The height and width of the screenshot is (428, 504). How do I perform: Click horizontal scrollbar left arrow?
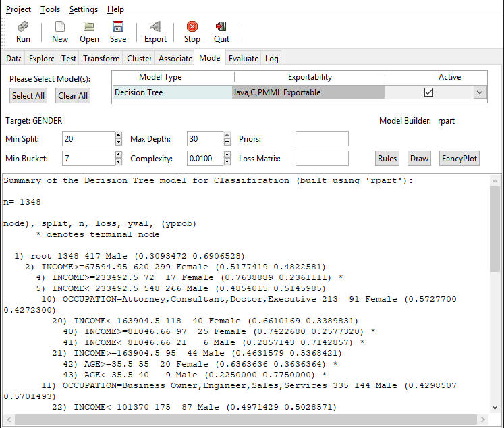[x=9, y=419]
